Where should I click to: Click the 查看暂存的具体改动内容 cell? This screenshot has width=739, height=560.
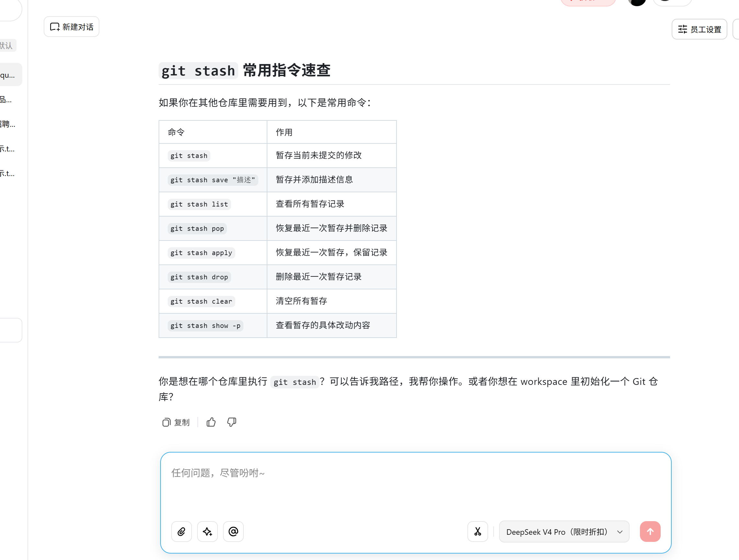click(332, 325)
